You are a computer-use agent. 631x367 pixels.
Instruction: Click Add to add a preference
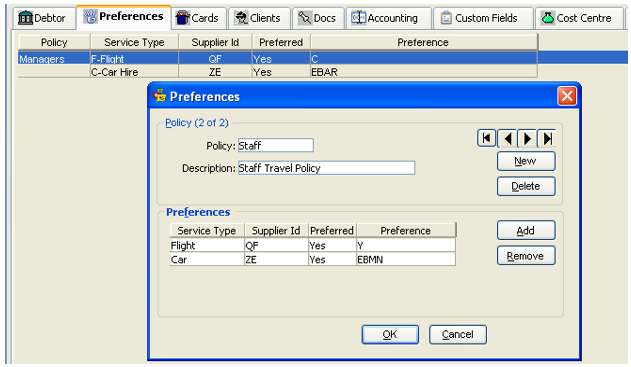pos(526,231)
